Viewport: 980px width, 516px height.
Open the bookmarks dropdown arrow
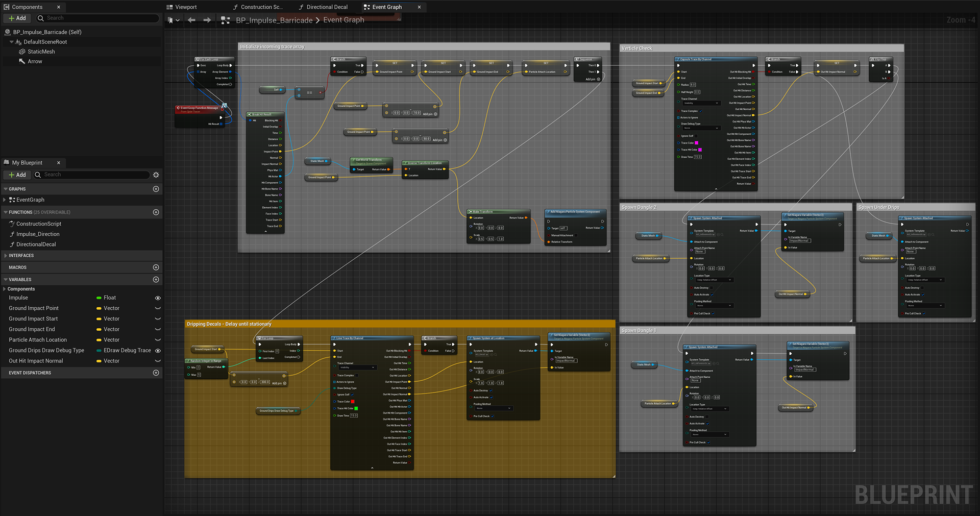178,20
